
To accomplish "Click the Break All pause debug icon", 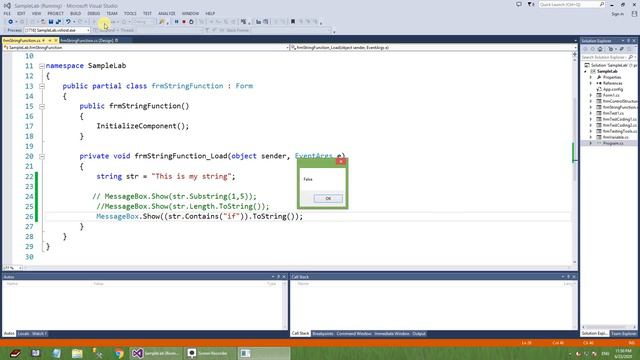I will coord(176,22).
